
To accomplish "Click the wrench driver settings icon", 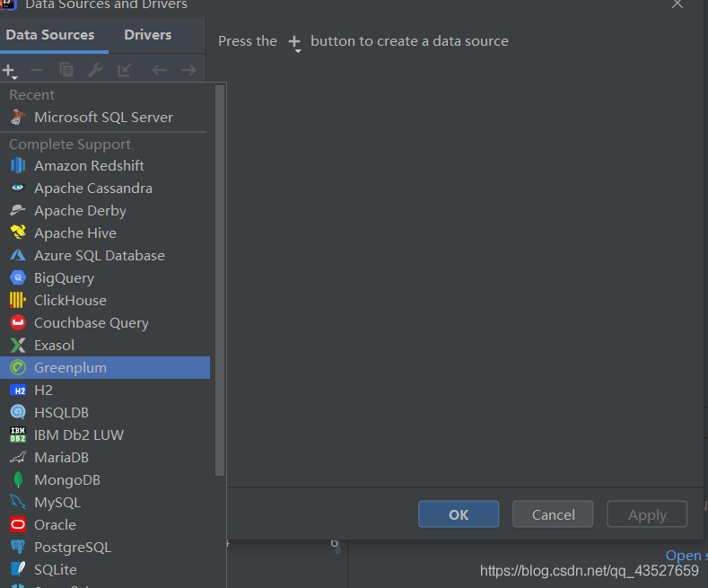I will coord(95,70).
